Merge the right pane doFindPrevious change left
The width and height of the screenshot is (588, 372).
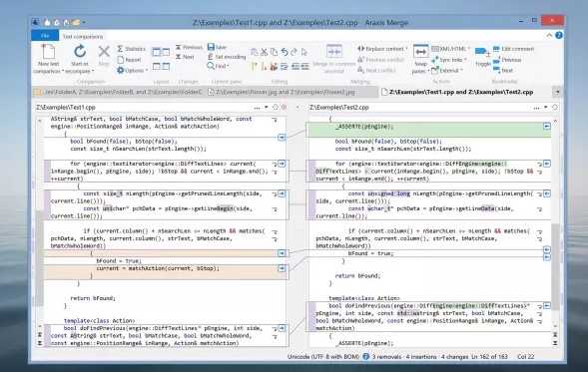(547, 306)
